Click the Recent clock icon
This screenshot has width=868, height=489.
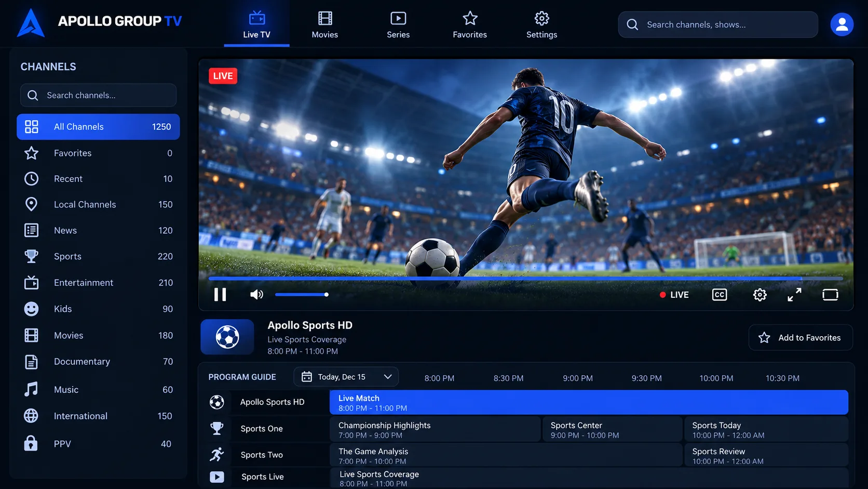32,179
